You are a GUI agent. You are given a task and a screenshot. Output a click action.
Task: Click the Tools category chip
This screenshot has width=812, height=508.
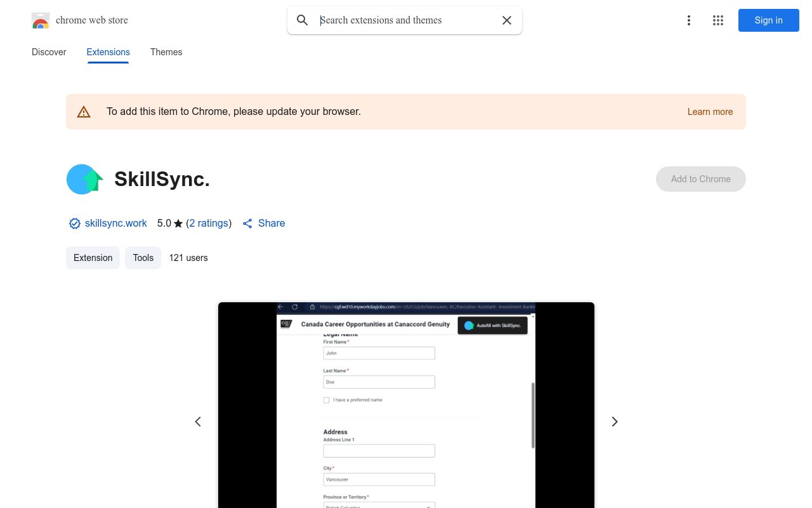(x=143, y=258)
